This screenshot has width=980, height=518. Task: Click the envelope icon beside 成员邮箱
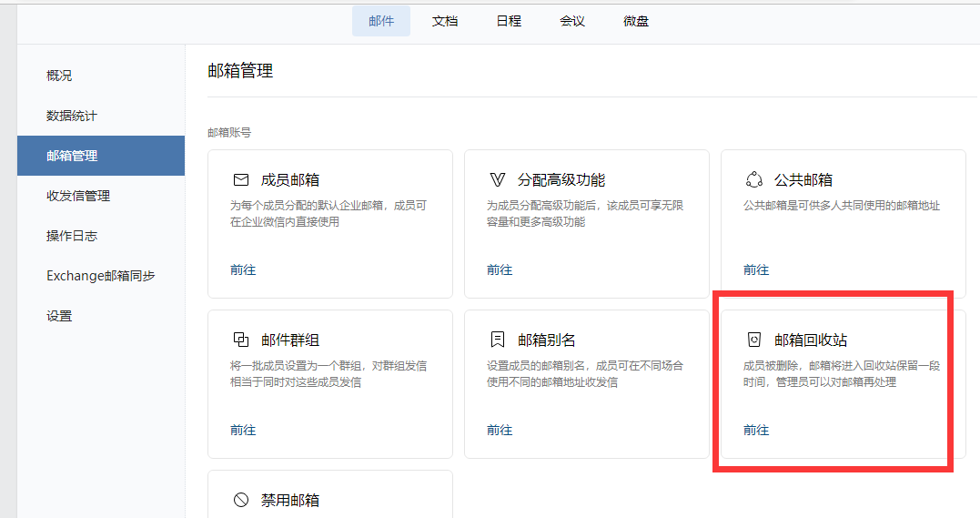click(241, 180)
